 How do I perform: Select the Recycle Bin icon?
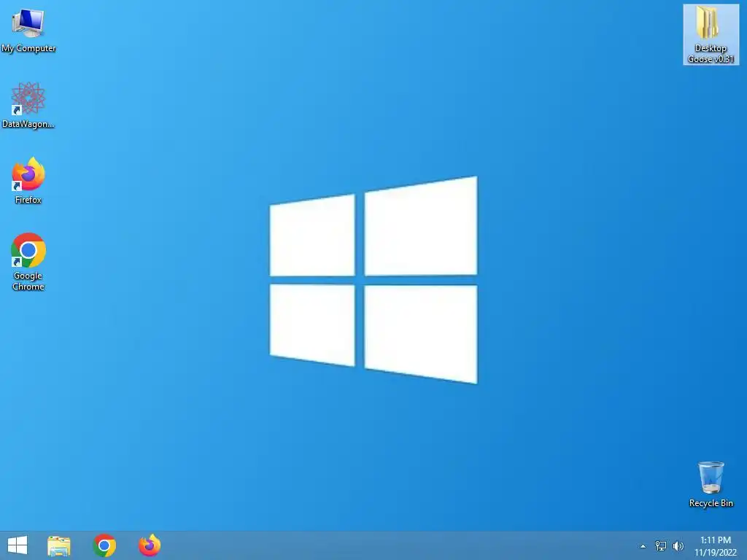click(x=711, y=484)
